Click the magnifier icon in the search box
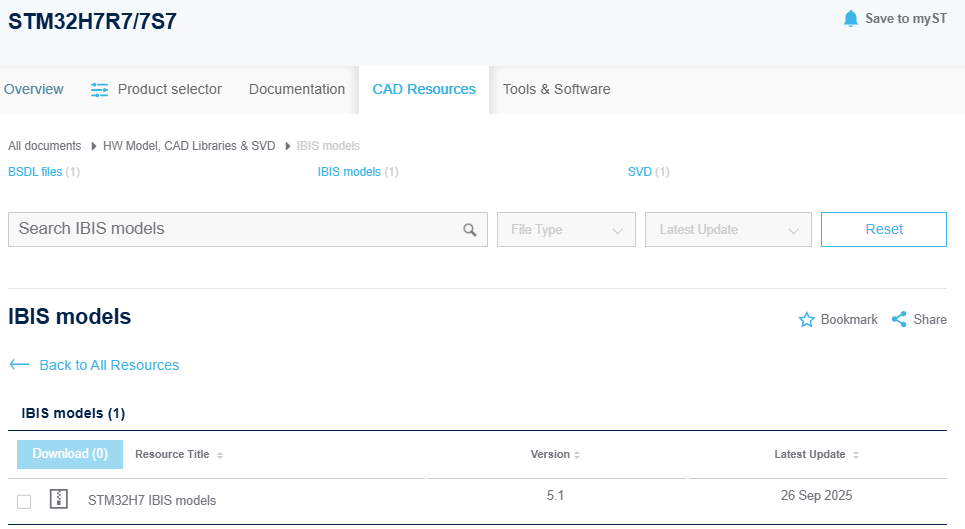This screenshot has height=529, width=965. [470, 230]
